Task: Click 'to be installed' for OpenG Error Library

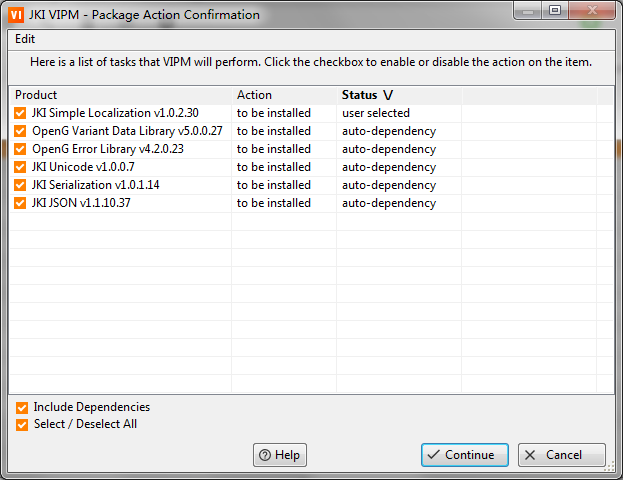Action: point(274,149)
